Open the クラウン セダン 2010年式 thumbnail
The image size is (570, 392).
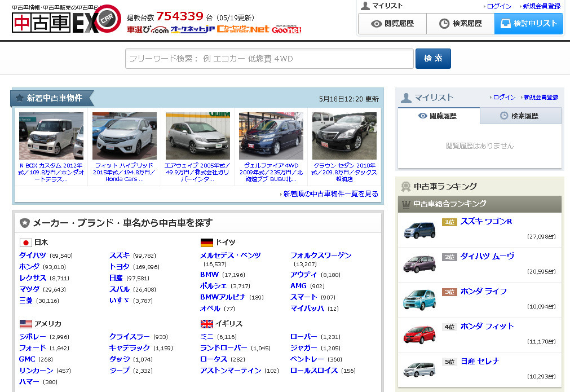click(344, 135)
